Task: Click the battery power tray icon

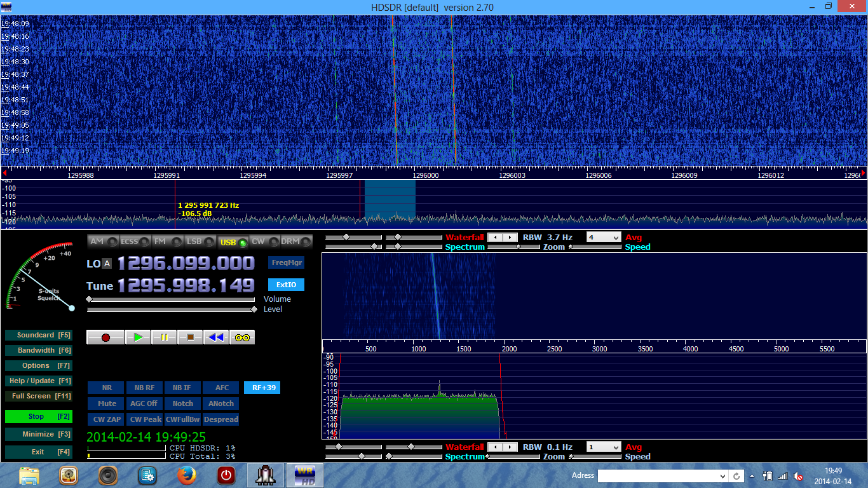Action: 767,476
